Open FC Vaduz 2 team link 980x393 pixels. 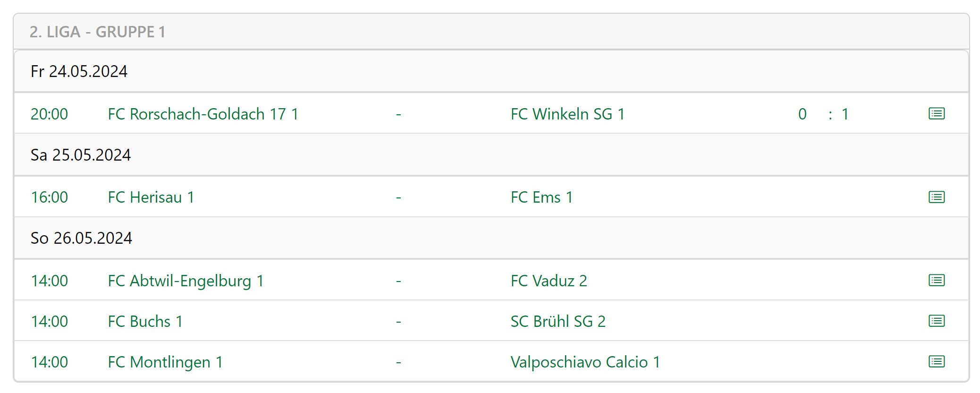pos(549,281)
